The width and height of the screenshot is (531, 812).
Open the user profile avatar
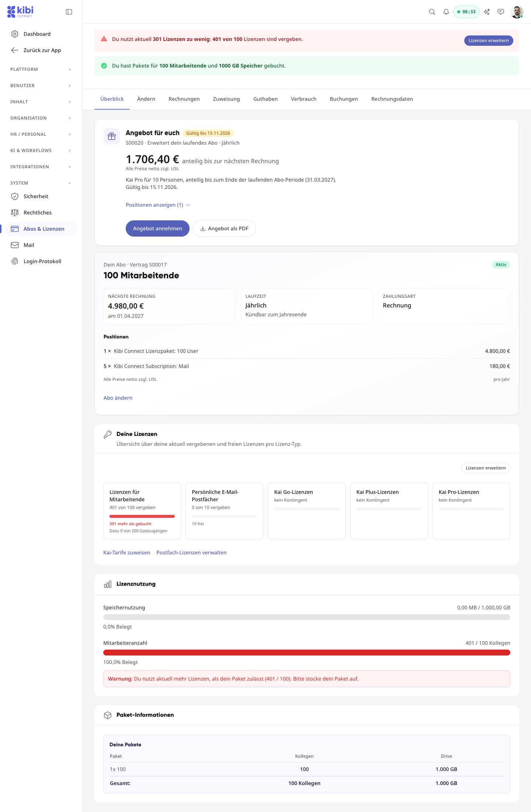(517, 12)
